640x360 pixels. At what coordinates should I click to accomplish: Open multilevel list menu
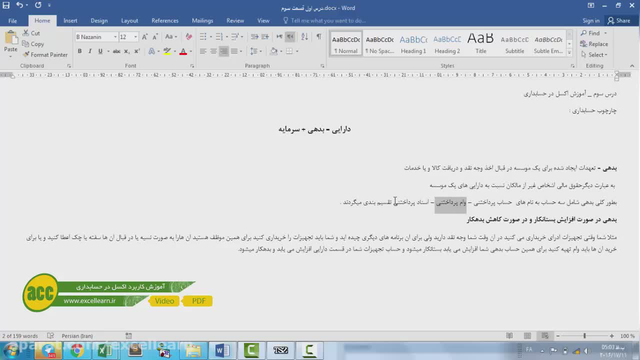237,37
